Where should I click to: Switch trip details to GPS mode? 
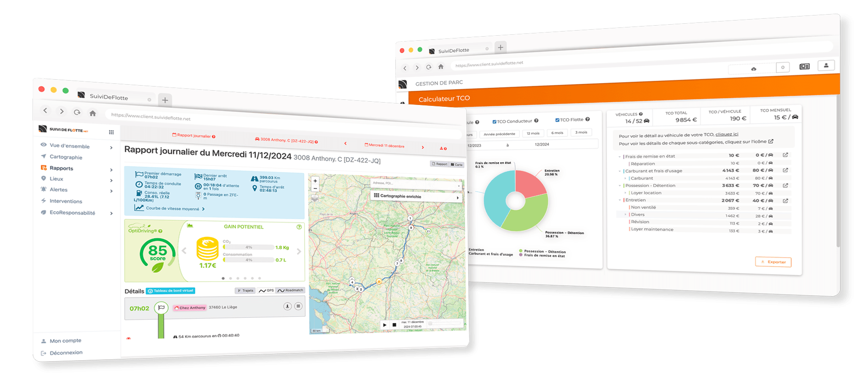(x=266, y=291)
